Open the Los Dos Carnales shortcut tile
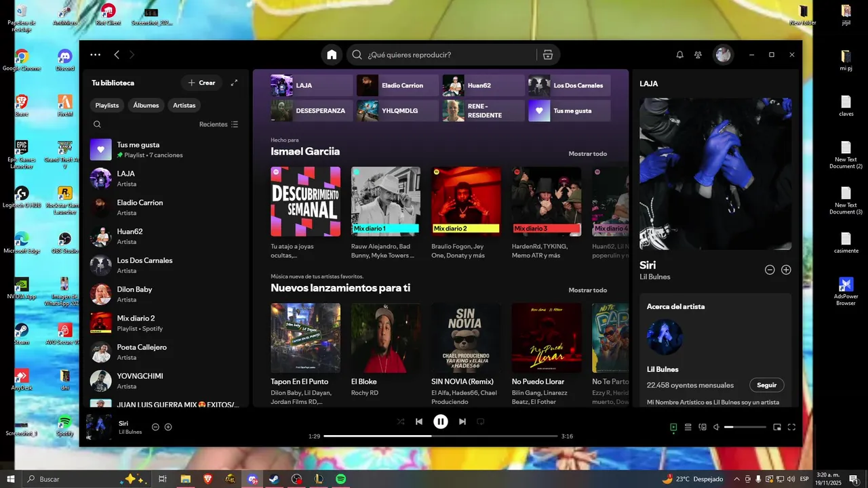The height and width of the screenshot is (488, 868). tap(570, 85)
